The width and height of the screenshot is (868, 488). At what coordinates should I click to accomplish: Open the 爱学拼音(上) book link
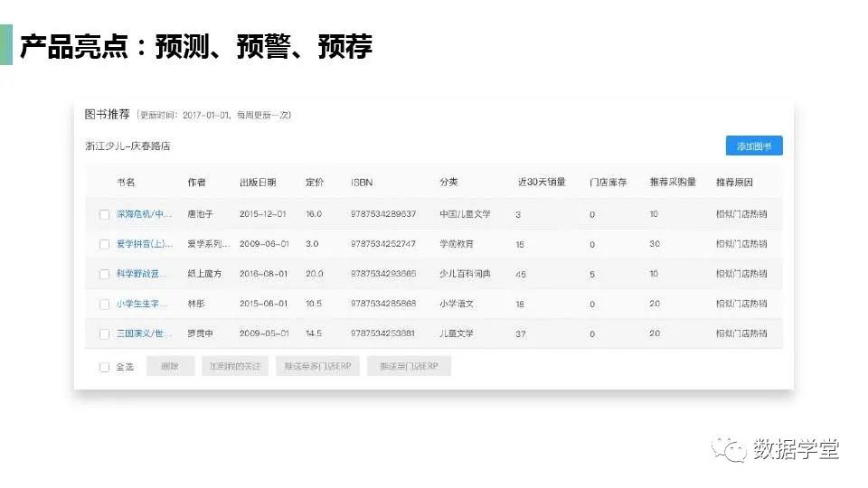pyautogui.click(x=144, y=244)
